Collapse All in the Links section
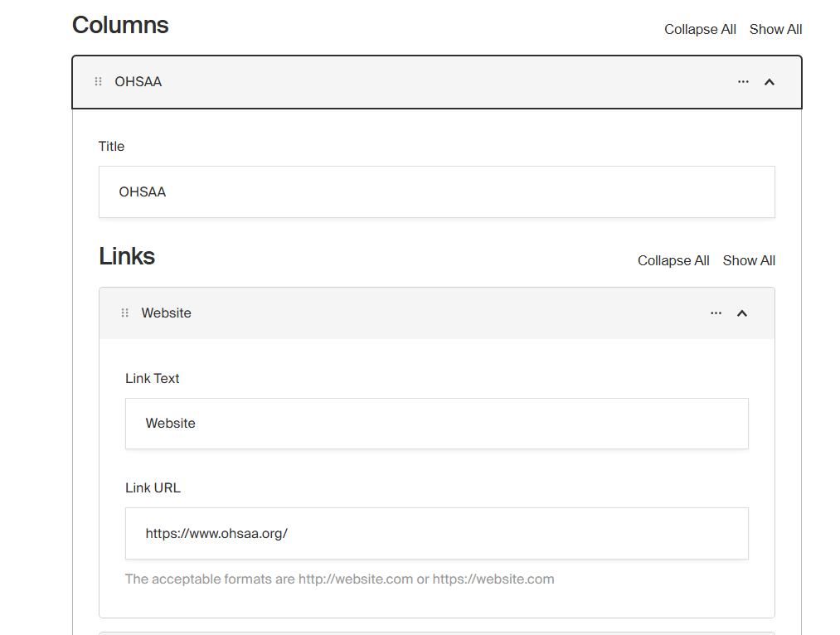The width and height of the screenshot is (840, 635). click(673, 260)
